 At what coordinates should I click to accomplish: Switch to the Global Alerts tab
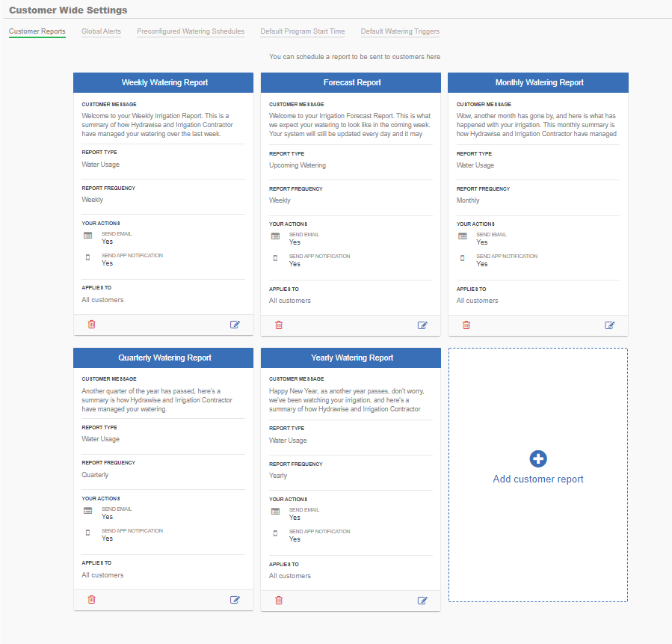101,31
